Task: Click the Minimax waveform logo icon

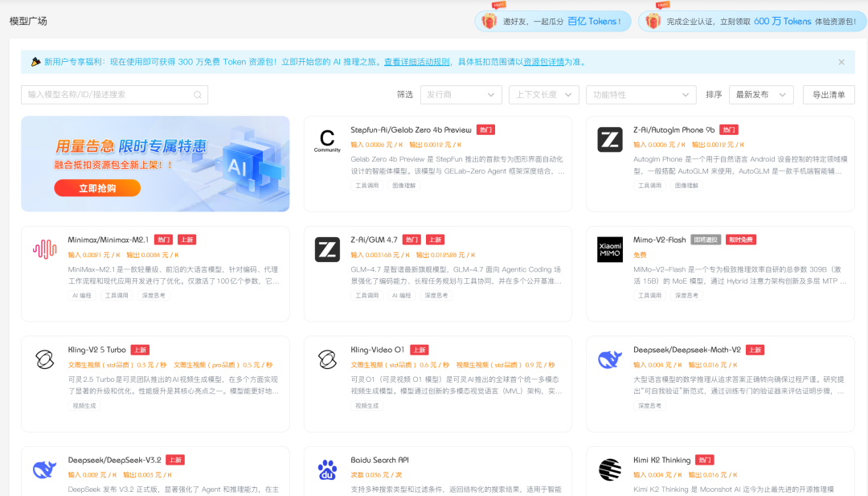Action: click(x=45, y=250)
